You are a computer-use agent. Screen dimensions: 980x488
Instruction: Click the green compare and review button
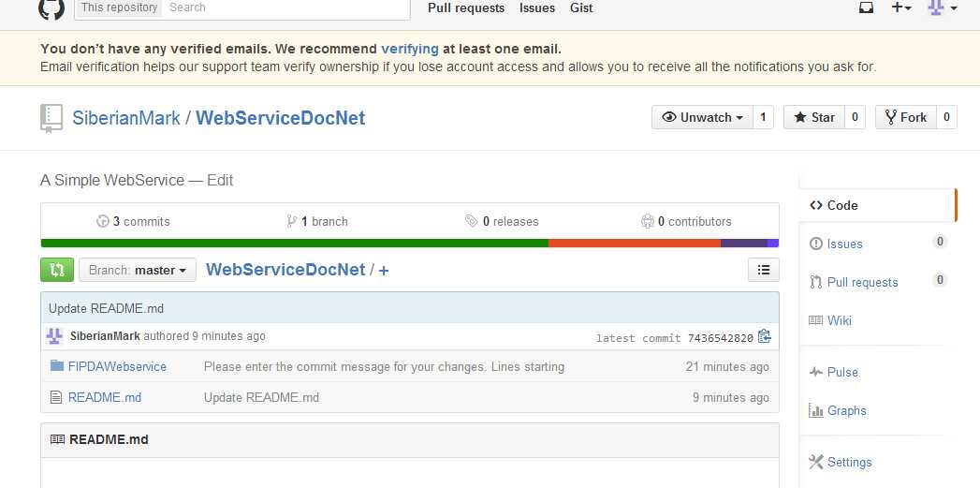point(57,270)
